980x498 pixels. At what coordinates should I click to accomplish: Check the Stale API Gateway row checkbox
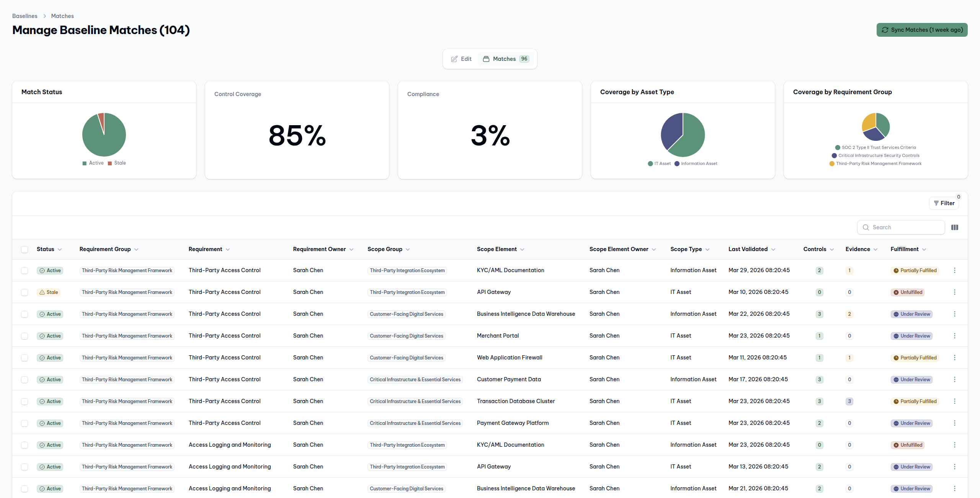click(24, 292)
